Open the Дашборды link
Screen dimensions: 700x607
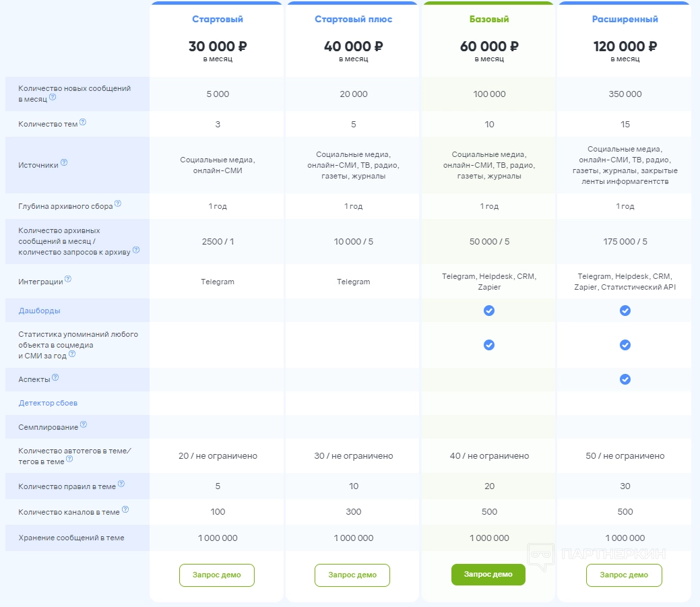tap(39, 311)
